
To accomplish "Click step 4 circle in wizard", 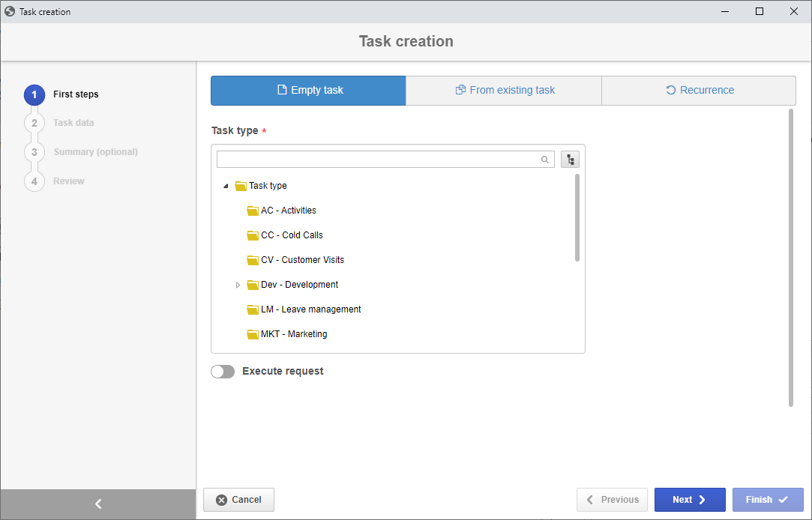I will [x=34, y=181].
